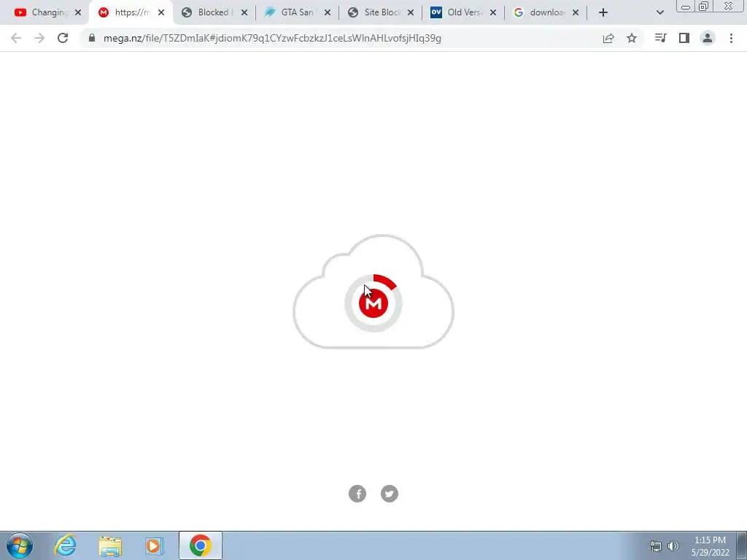Switch to the GTA San tab
Viewport: 747px width, 560px height.
pos(296,12)
